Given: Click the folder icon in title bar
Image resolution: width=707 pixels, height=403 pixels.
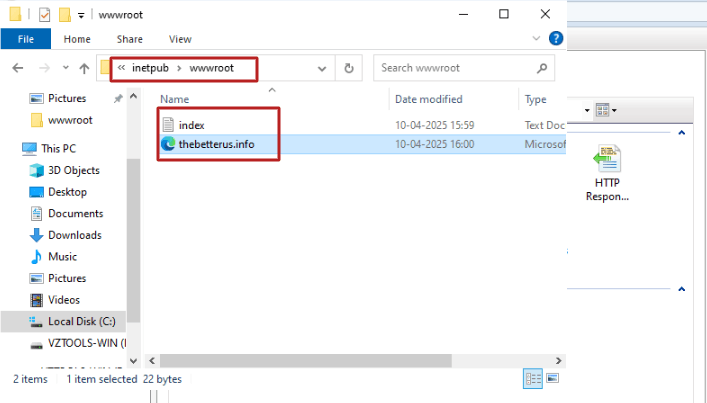Looking at the screenshot, I should pyautogui.click(x=15, y=14).
